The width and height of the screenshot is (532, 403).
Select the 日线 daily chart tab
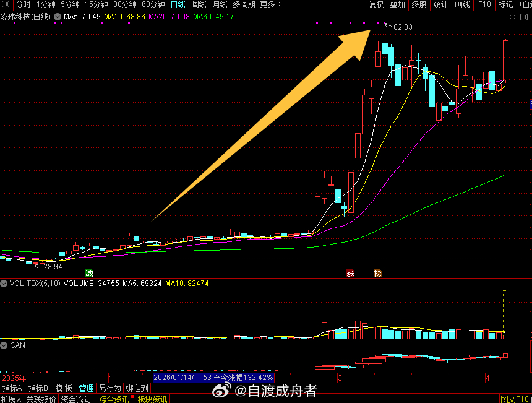178,4
